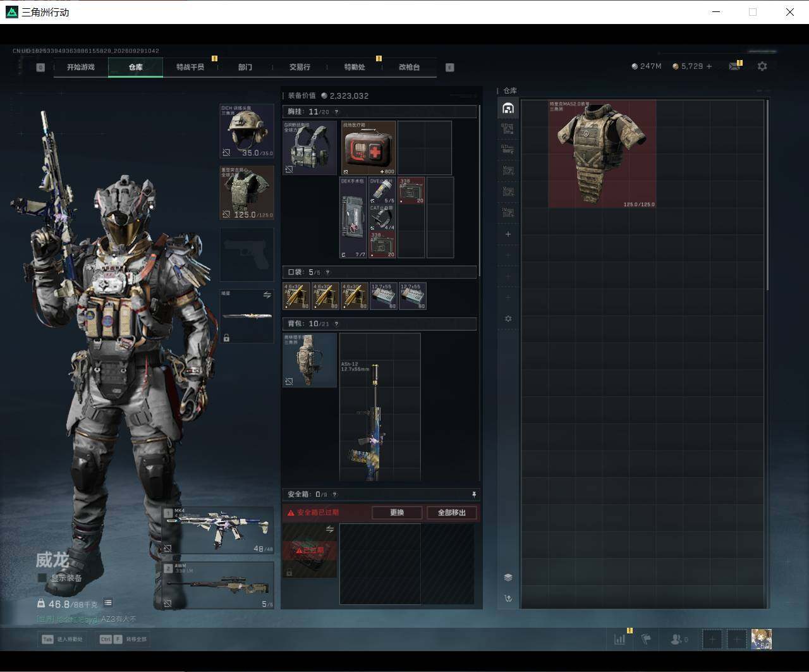The width and height of the screenshot is (809, 672).
Task: Open the settings gear in the top bar
Action: pyautogui.click(x=762, y=66)
